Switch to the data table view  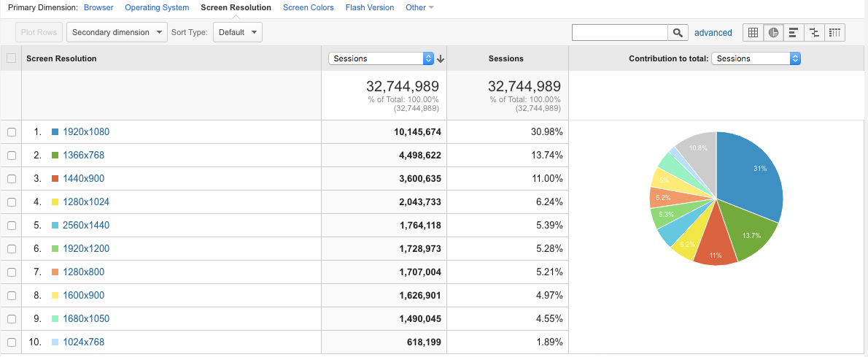point(753,33)
